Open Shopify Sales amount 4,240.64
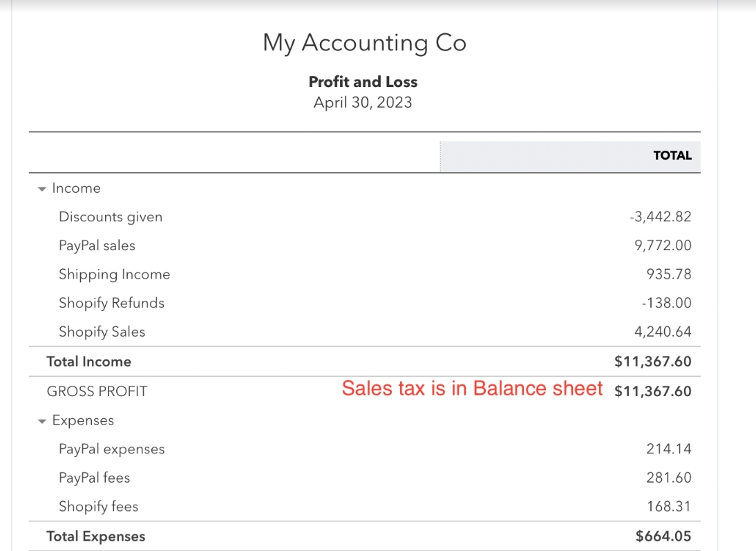 pos(663,332)
